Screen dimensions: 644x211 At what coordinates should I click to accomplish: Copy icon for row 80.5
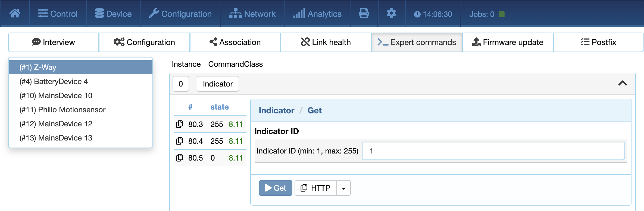pyautogui.click(x=180, y=158)
